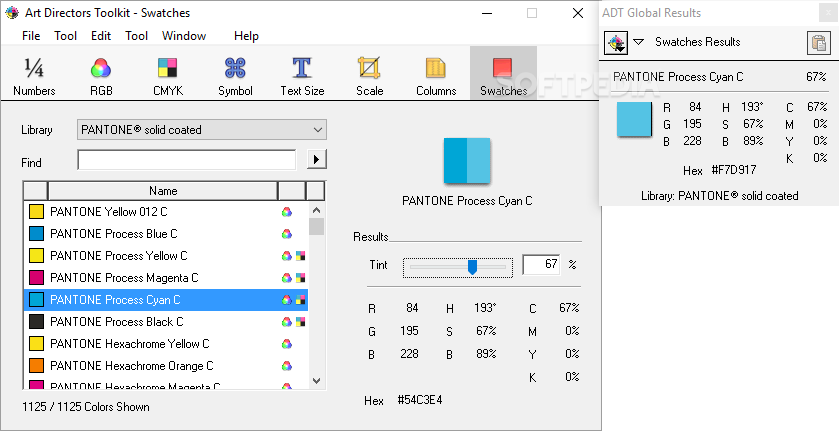Click the color wheel icon in ADT Global Results

(616, 42)
